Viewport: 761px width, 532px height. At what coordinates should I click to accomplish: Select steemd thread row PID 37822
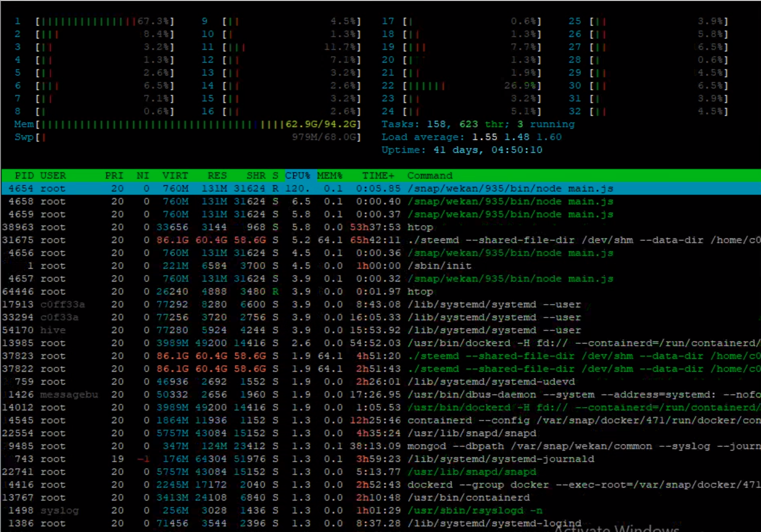pos(381,369)
